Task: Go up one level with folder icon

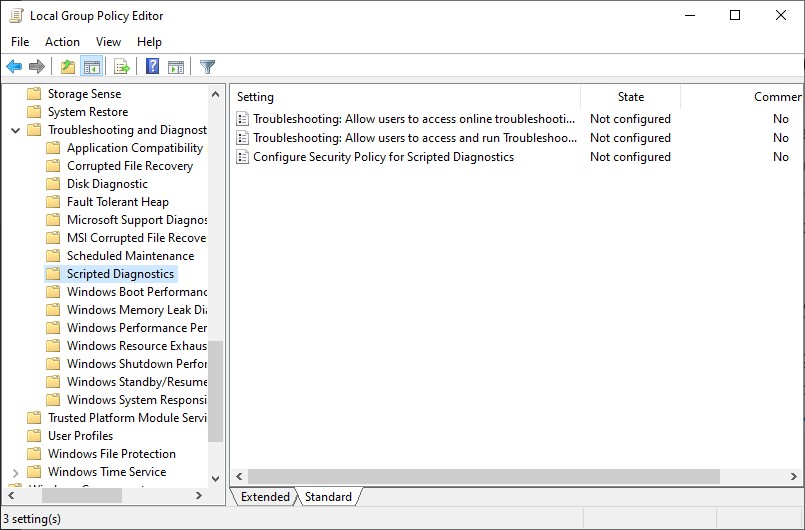Action: tap(68, 66)
